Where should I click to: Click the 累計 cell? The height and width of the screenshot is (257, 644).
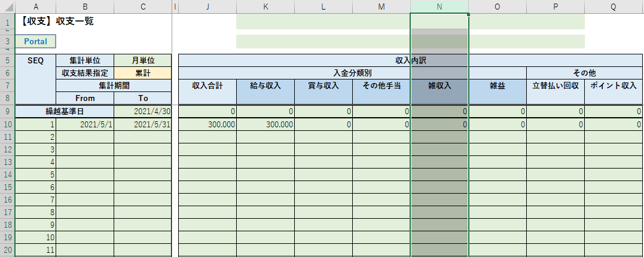point(143,73)
